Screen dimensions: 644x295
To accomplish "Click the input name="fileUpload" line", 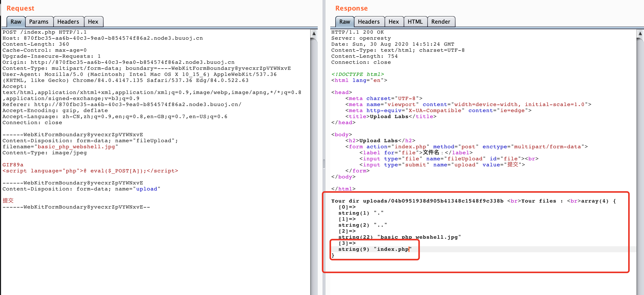I will tap(449, 159).
